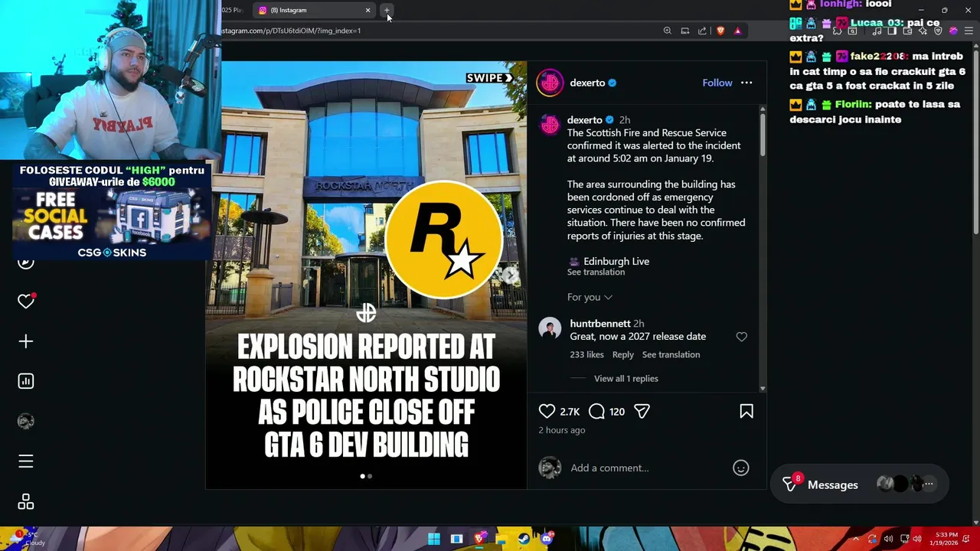Open Brave VPN shield icon
Viewport: 980px width, 551px height.
938,31
